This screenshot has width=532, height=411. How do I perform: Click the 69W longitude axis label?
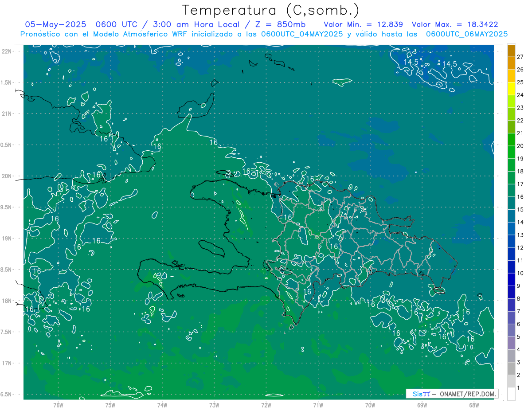422,405
